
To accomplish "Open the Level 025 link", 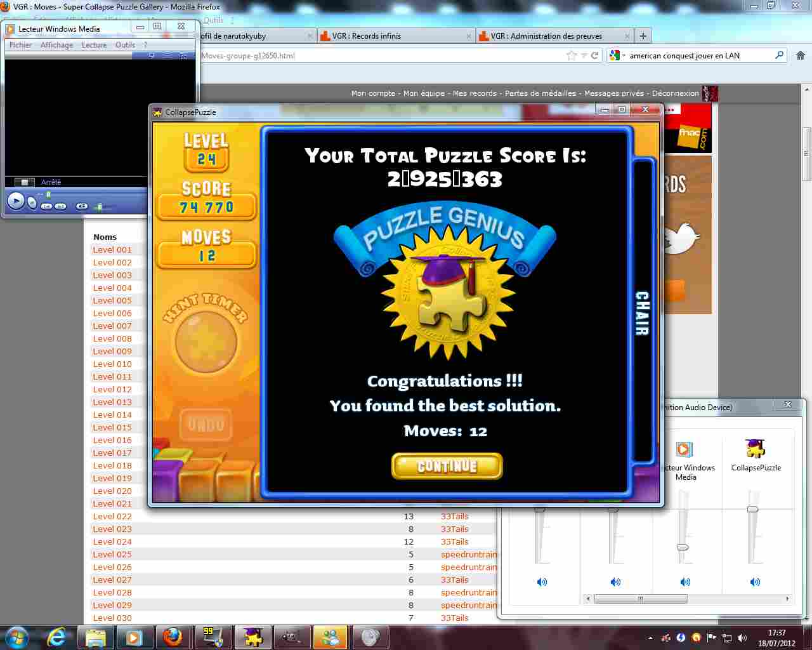I will [x=112, y=554].
